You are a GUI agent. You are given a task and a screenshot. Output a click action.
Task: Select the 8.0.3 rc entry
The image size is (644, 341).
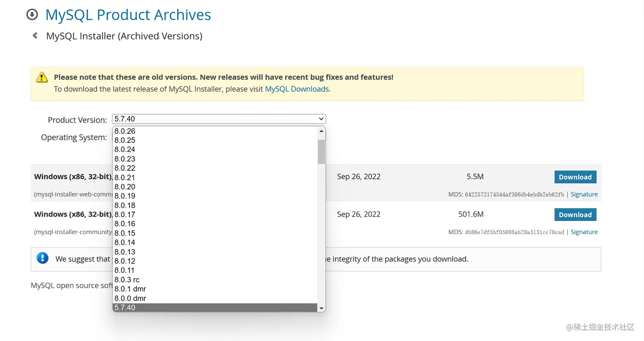pyautogui.click(x=215, y=280)
